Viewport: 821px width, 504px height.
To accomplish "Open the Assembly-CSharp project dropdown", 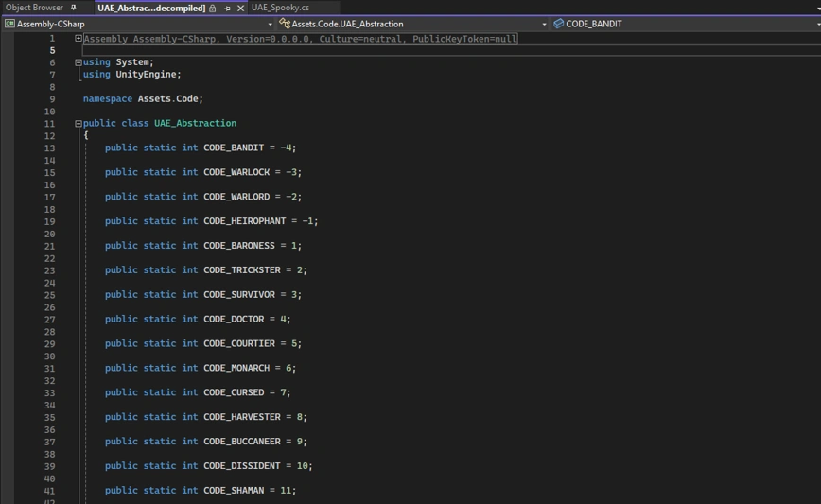I will [x=270, y=24].
